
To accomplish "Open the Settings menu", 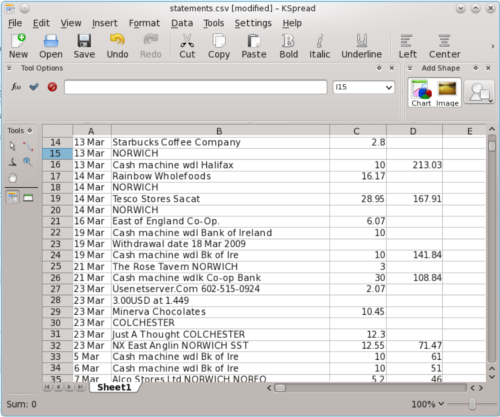I will [253, 23].
